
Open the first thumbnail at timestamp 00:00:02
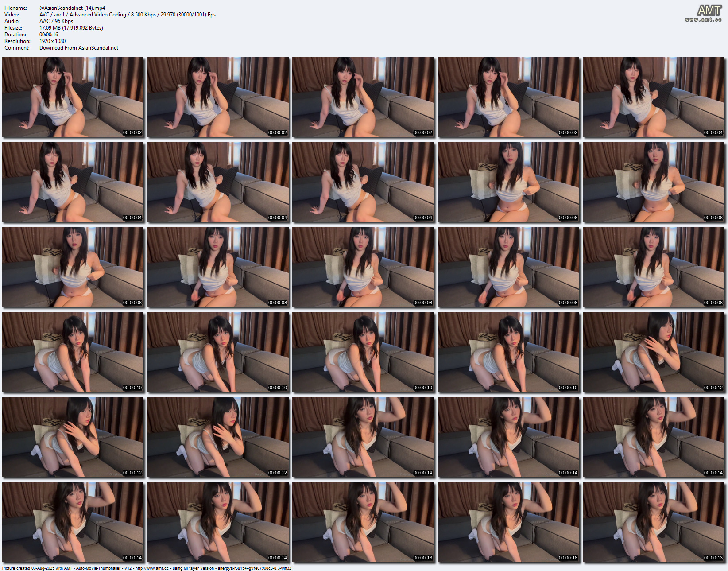(x=72, y=97)
